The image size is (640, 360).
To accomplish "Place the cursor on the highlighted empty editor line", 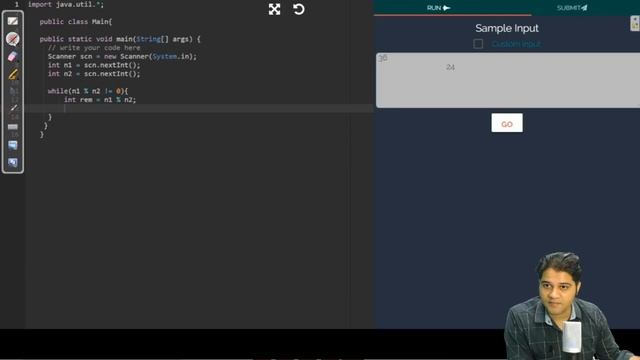I will (199, 108).
